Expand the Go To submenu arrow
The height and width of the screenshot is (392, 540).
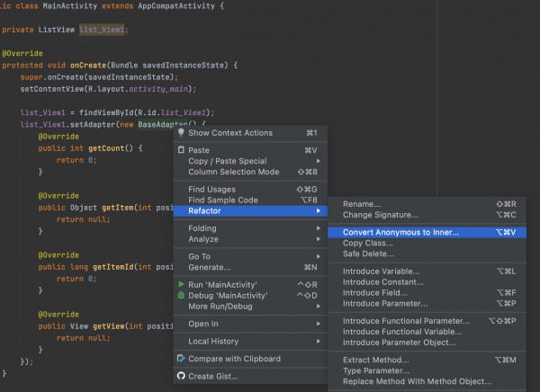pos(319,256)
